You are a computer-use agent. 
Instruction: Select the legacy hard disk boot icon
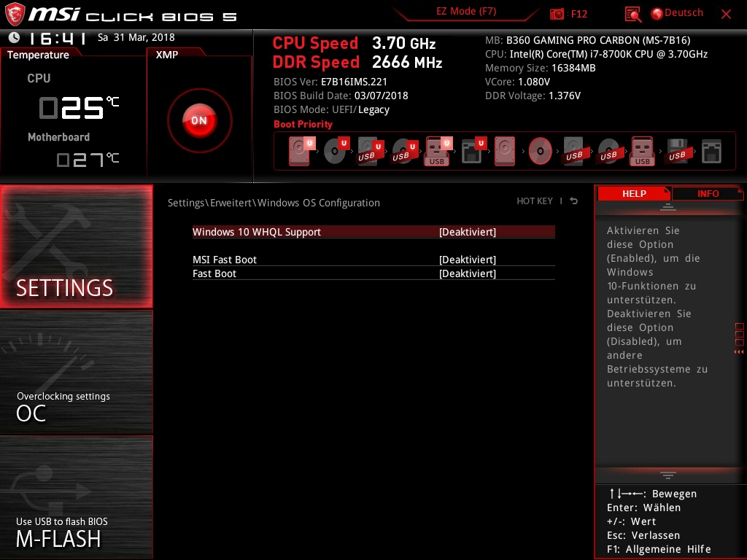[505, 151]
